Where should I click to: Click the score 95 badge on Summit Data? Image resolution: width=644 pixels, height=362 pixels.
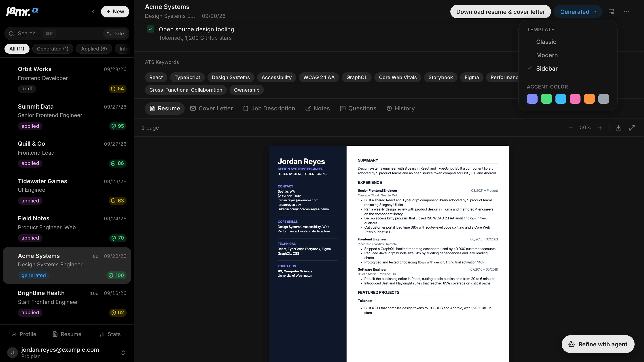click(117, 126)
